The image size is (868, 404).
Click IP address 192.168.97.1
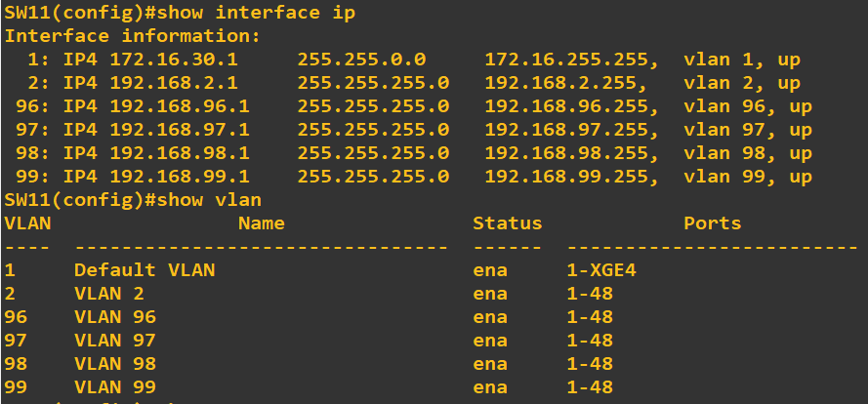(180, 130)
